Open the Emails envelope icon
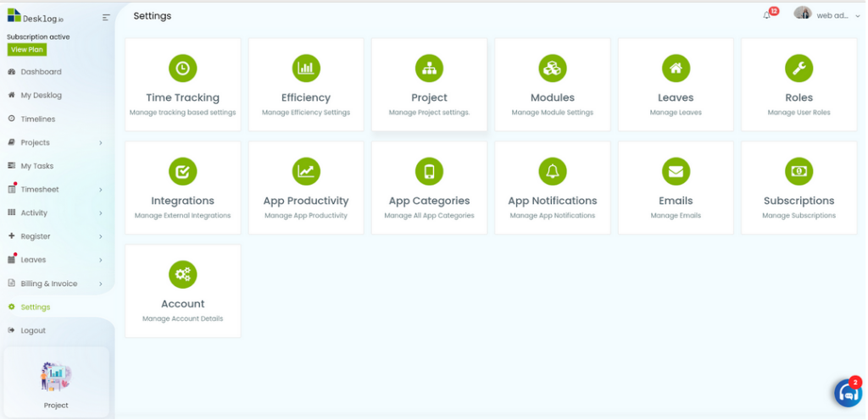 676,172
